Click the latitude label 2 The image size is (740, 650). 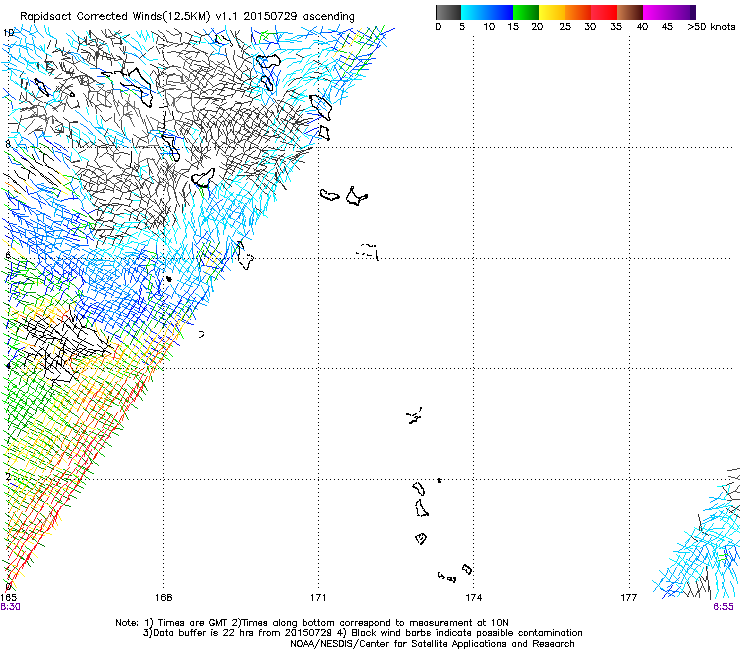(x=8, y=476)
